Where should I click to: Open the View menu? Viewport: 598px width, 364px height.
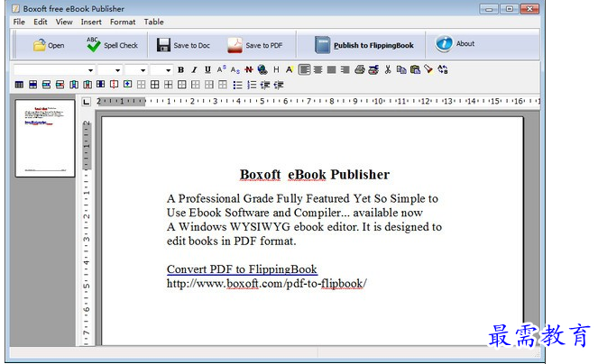64,22
